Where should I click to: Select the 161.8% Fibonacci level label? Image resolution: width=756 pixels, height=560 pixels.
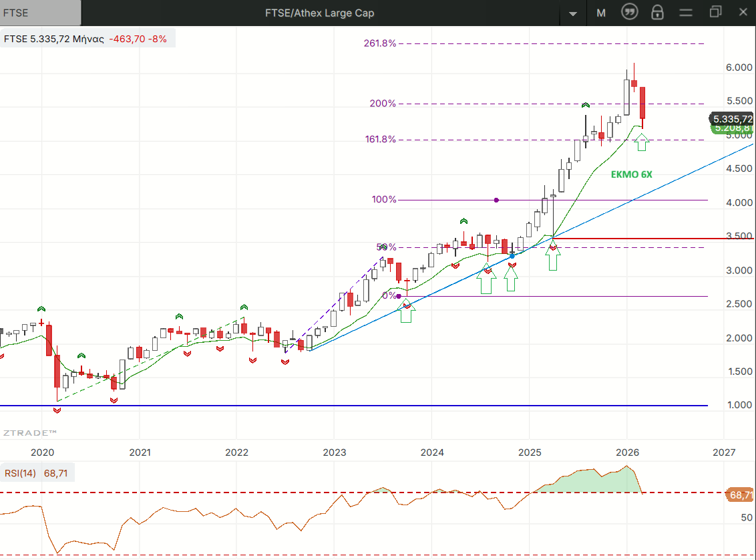pyautogui.click(x=380, y=140)
